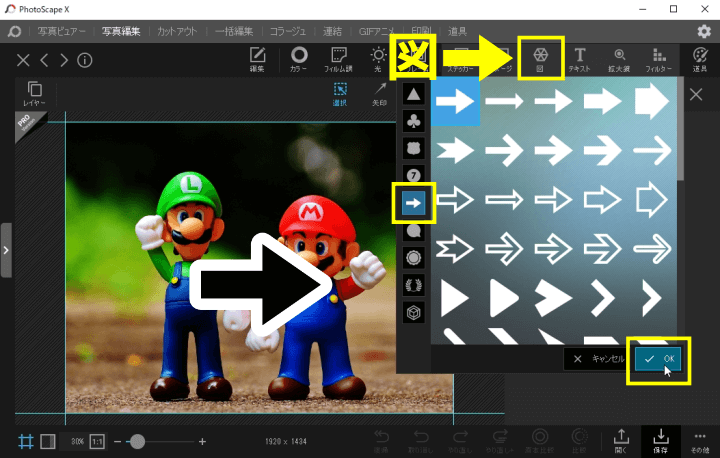Go to the next photo
The height and width of the screenshot is (458, 720).
pyautogui.click(x=64, y=60)
